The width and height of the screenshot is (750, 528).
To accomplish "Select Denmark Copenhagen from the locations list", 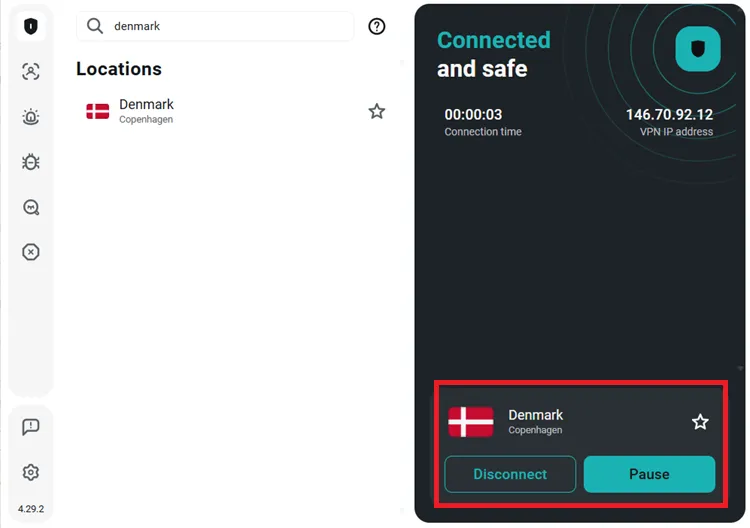I will pos(147,111).
